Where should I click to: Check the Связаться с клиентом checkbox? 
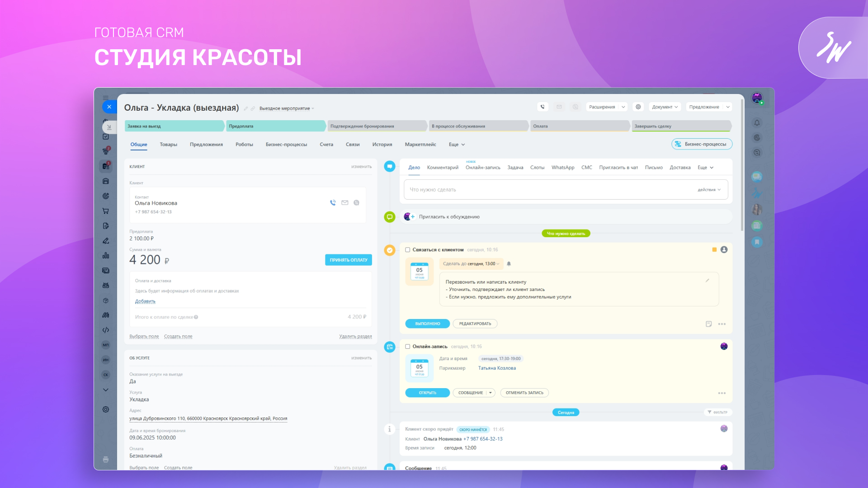click(407, 250)
